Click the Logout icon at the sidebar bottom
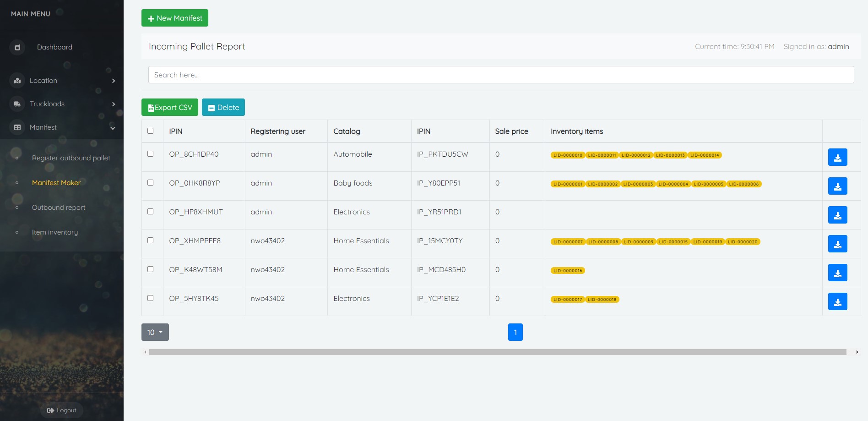Viewport: 868px width, 421px height. coord(50,410)
